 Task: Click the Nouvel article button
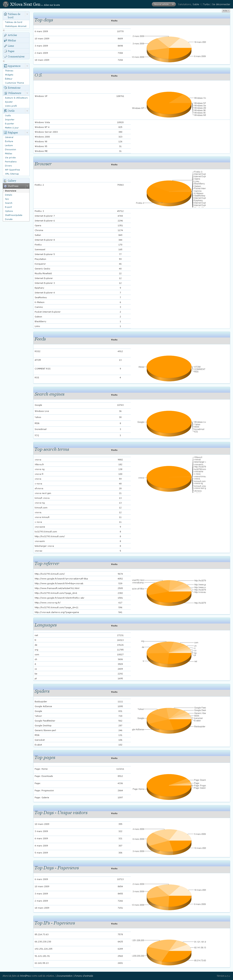(162, 4)
